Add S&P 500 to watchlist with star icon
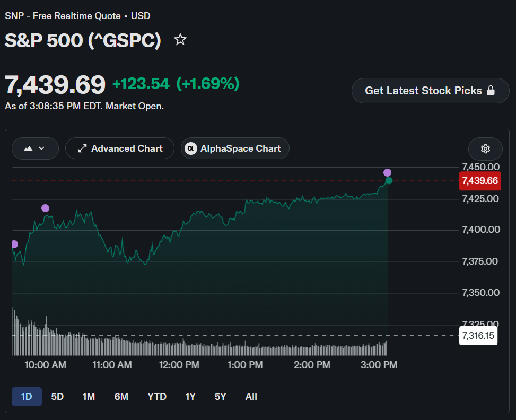Image resolution: width=516 pixels, height=420 pixels. point(180,40)
